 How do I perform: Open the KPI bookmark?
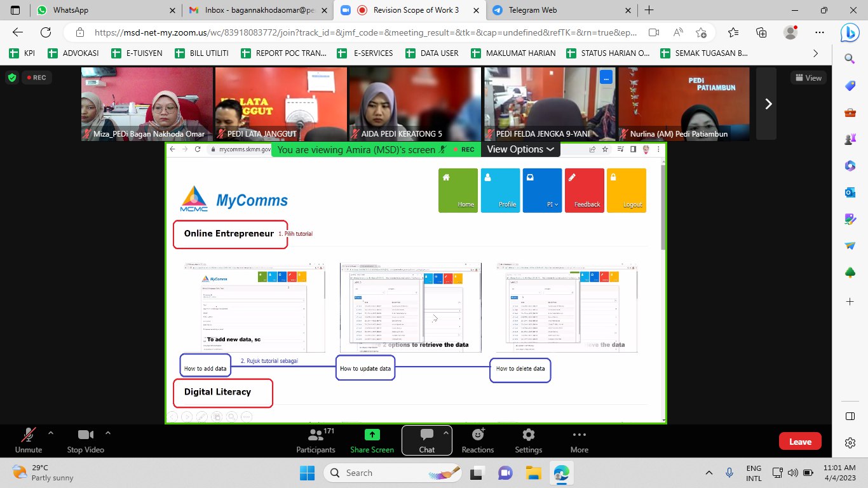[22, 53]
